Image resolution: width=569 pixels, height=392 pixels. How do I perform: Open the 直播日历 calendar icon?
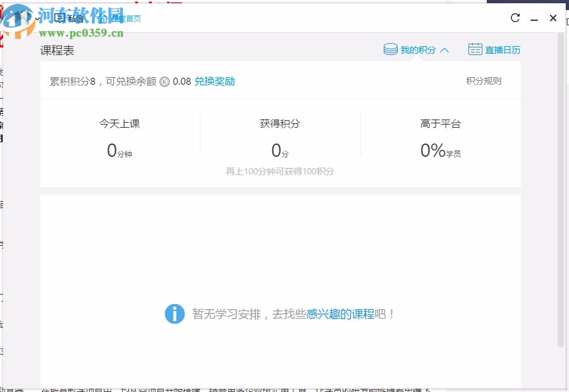(x=475, y=49)
